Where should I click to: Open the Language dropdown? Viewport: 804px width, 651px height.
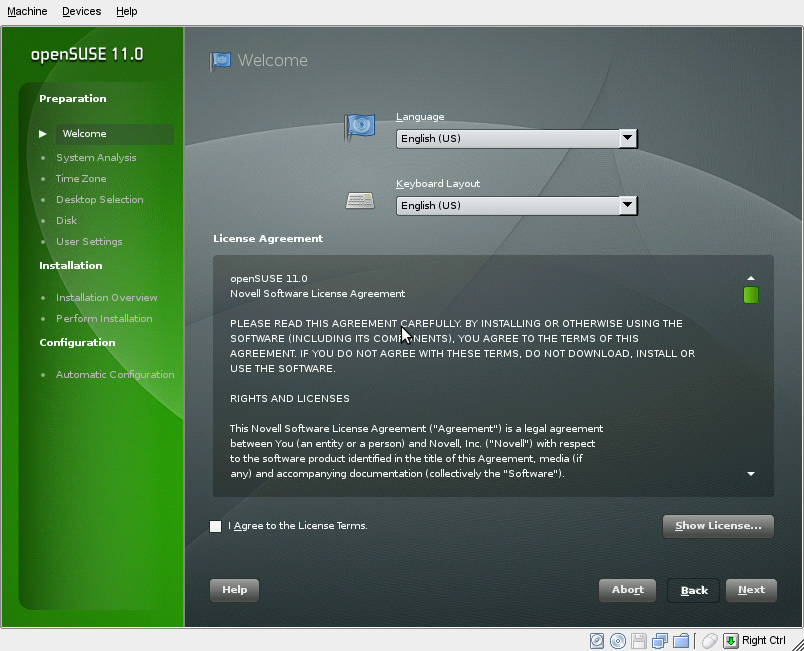(x=628, y=138)
